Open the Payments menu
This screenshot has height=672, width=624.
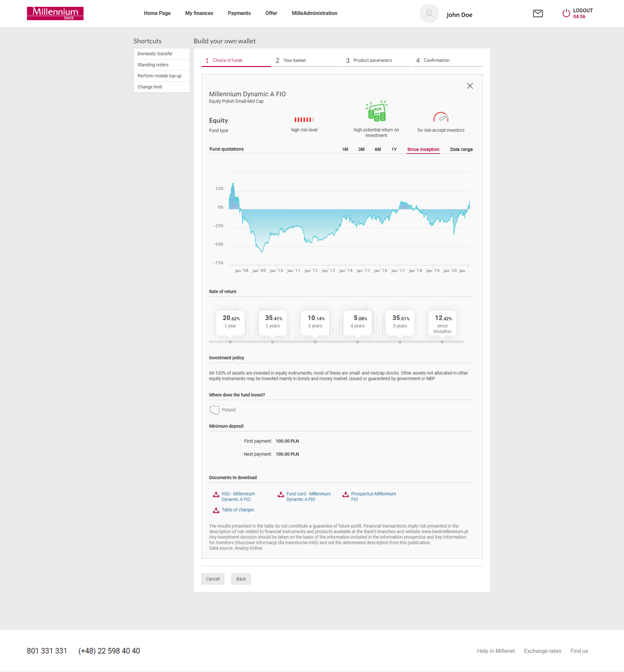coord(239,13)
